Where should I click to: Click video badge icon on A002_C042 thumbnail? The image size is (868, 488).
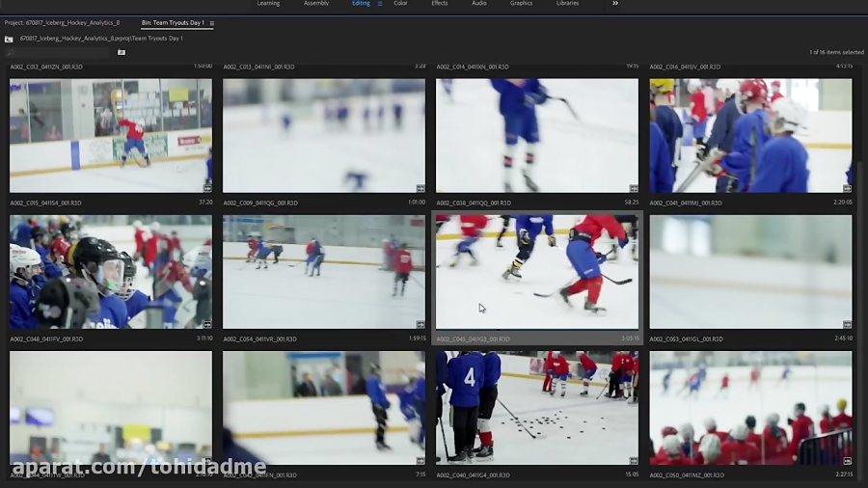coord(420,460)
